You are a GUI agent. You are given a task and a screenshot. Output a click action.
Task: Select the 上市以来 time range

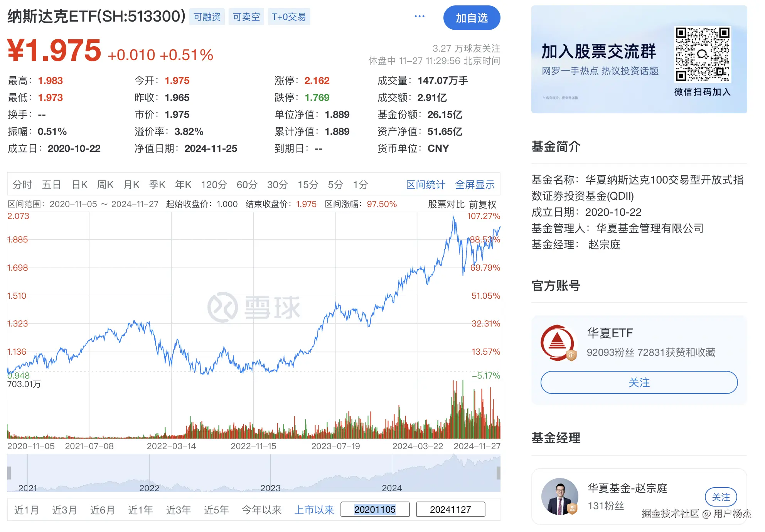pos(314,509)
